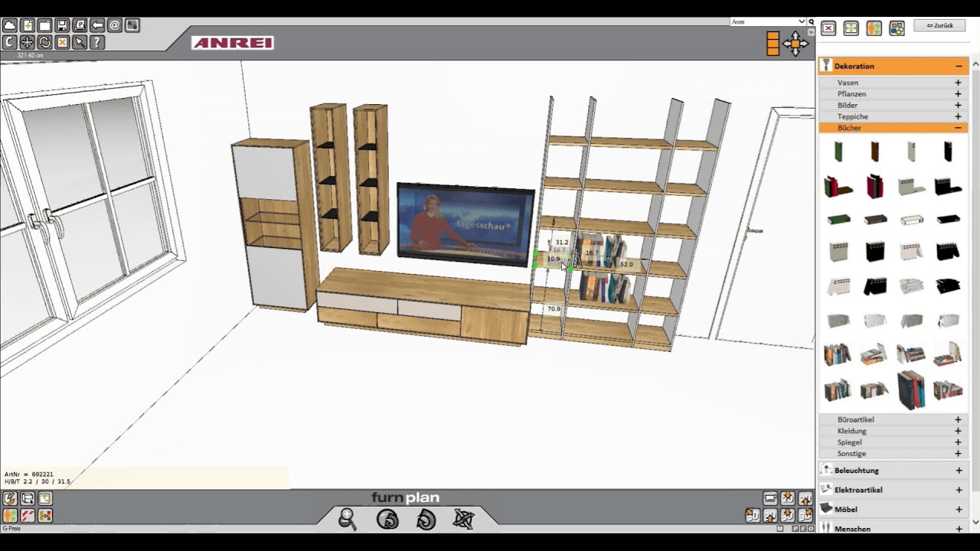Expand the Beleuchtung section
980x551 pixels.
coord(959,471)
